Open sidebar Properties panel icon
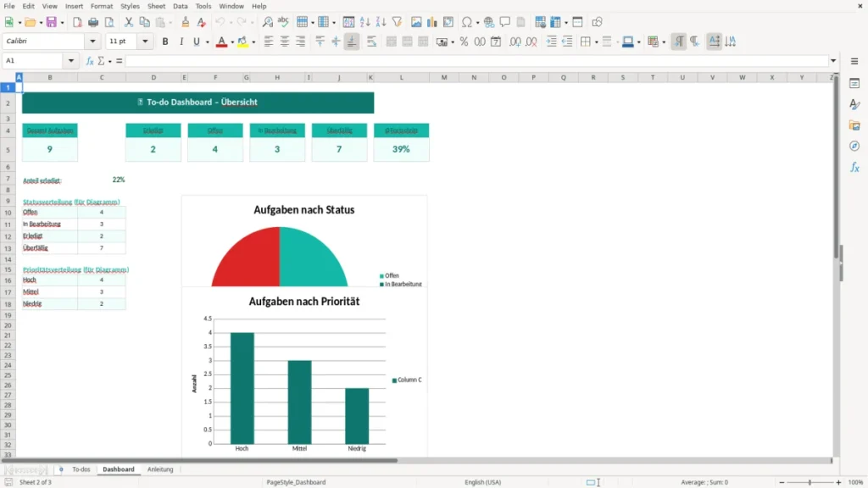The image size is (868, 488). tap(854, 83)
